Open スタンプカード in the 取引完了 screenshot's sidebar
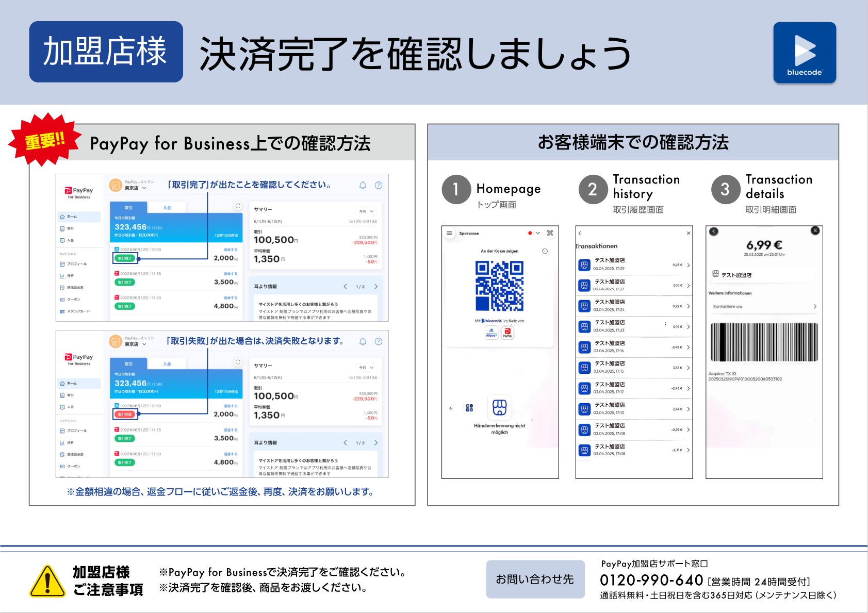 tap(75, 311)
